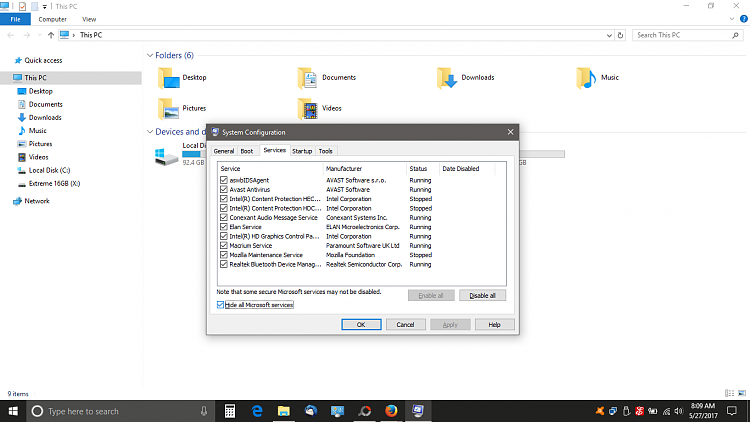Click the Explorer back navigation arrow
750x422 pixels.
[x=11, y=35]
